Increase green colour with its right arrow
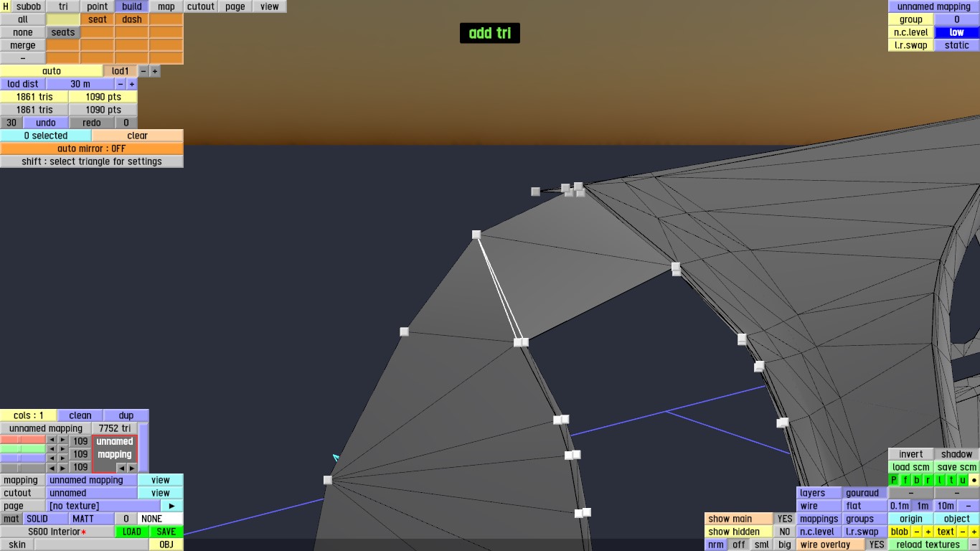Viewport: 980px width, 551px height. 63,449
